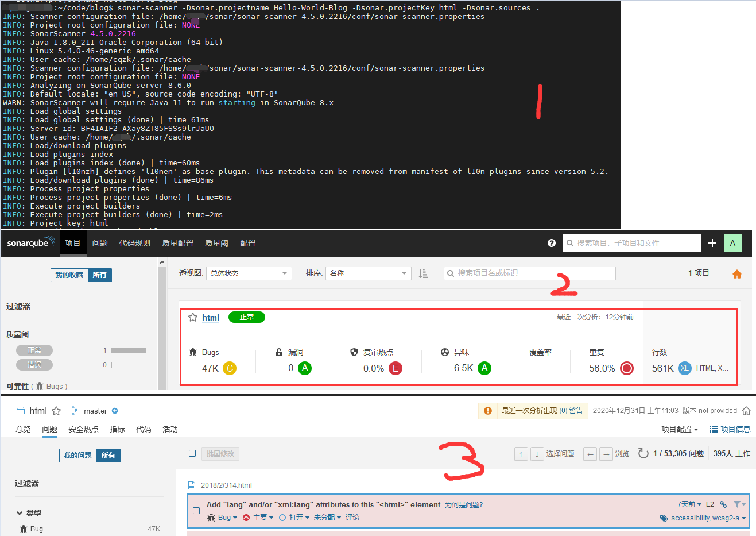
Task: Focus the 搜索项目,子项目和文件 search field
Action: point(632,243)
